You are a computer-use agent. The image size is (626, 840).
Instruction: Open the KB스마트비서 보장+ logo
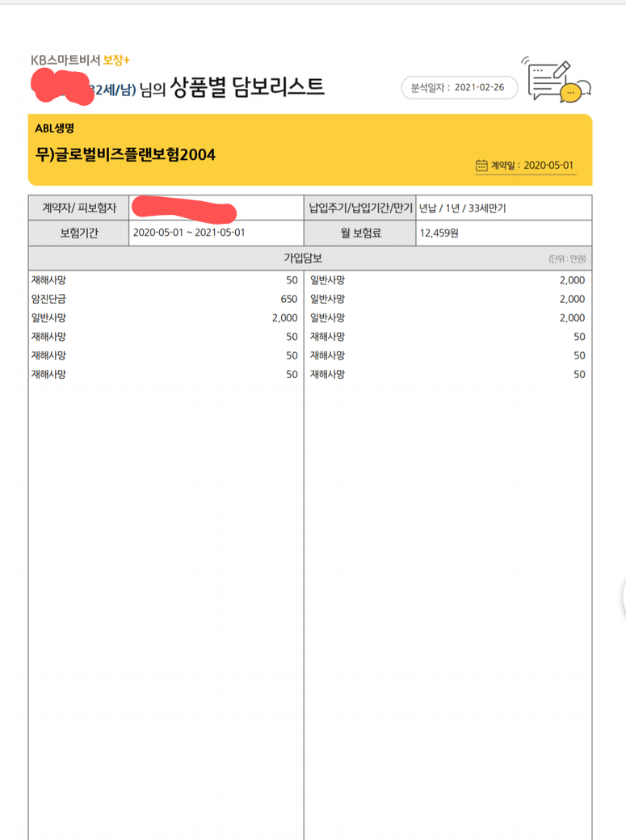[79, 60]
